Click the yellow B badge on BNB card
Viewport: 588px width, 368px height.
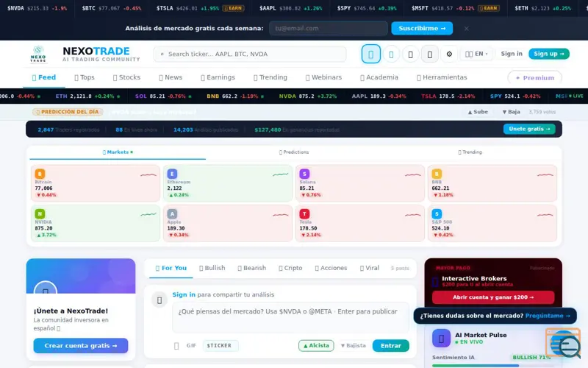[x=437, y=174]
